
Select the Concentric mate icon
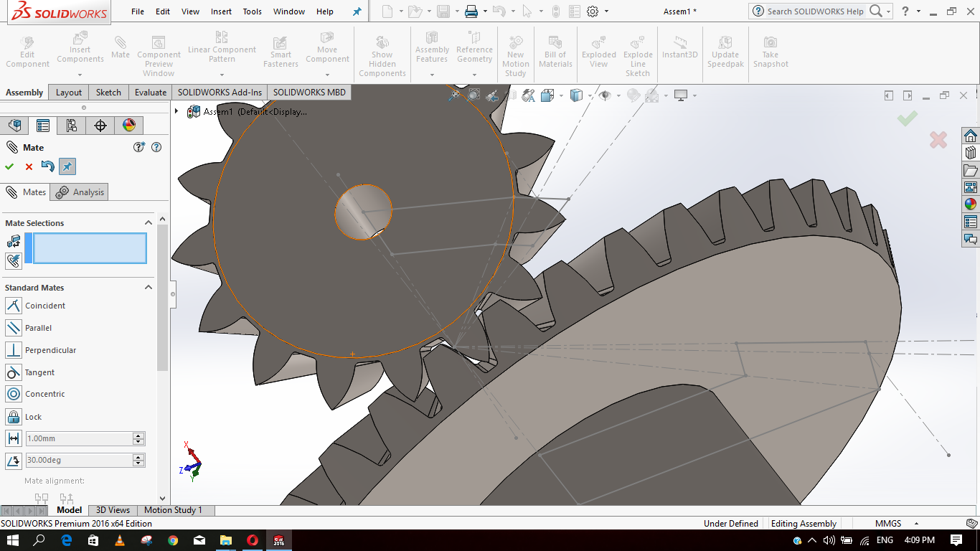[x=14, y=394]
